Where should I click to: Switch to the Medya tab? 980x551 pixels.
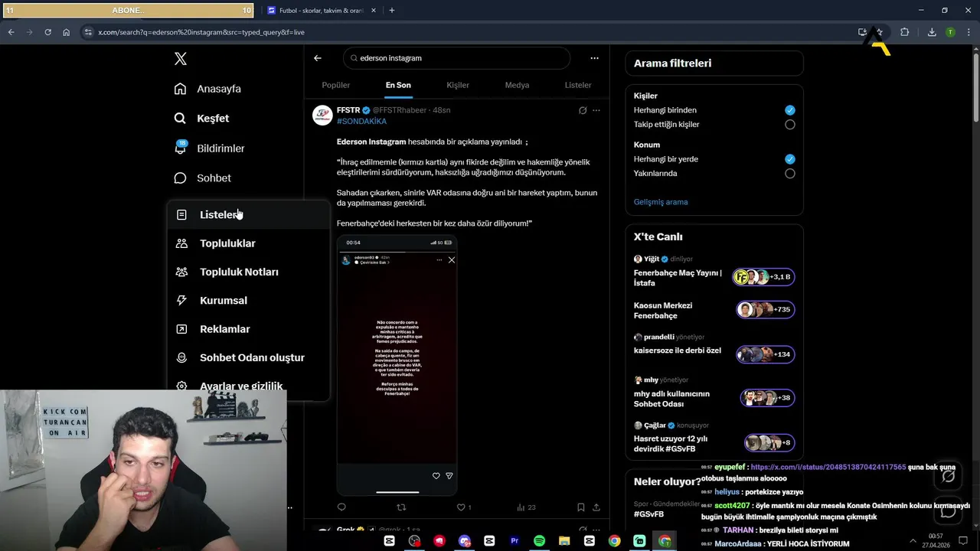click(517, 85)
